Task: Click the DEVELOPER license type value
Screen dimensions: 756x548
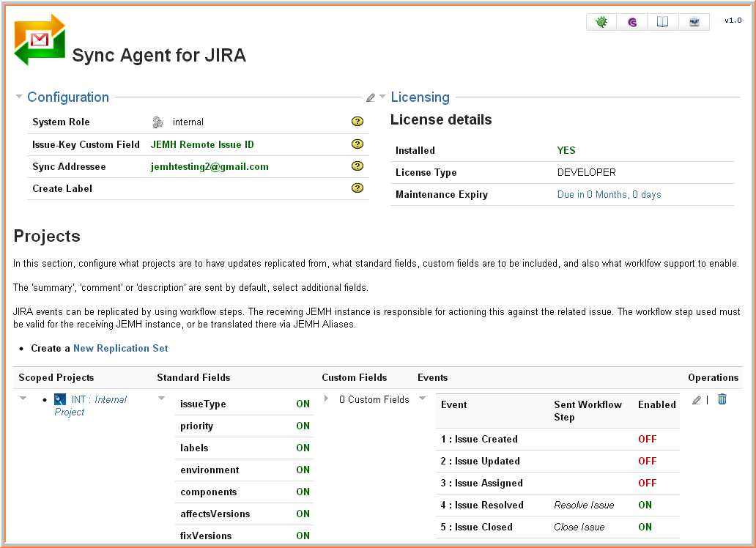Action: [x=586, y=172]
